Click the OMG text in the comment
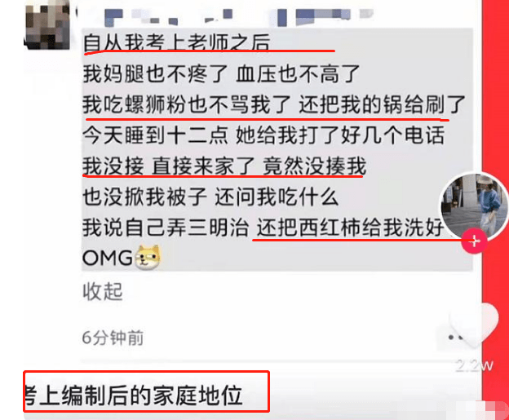Viewport: 509px width, 420px height. (108, 259)
